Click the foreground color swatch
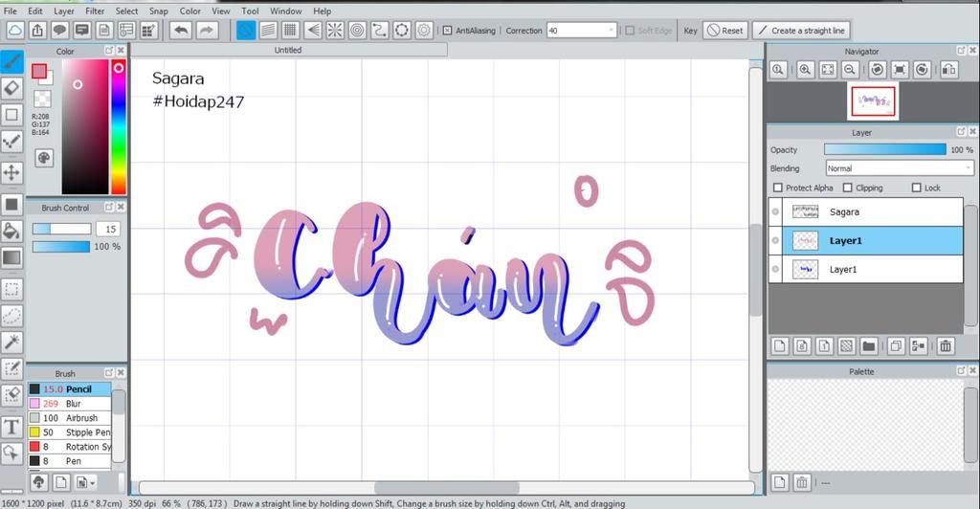Screen dimensions: 980x509 coord(39,71)
